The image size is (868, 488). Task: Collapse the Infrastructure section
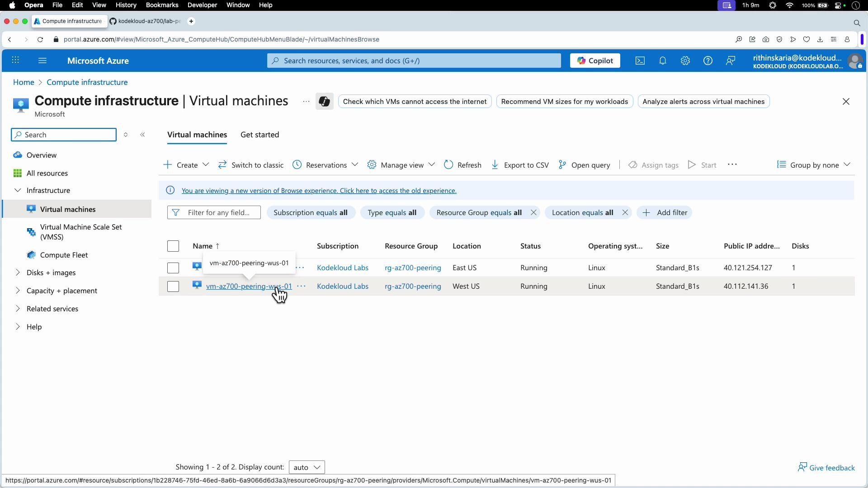(x=18, y=190)
